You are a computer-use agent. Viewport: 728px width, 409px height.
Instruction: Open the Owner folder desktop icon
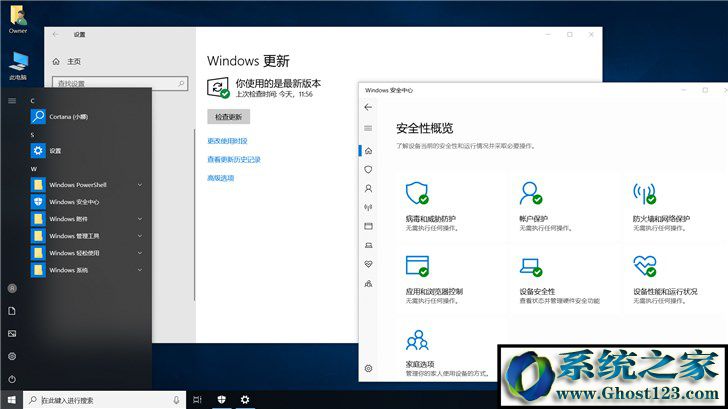[18, 19]
